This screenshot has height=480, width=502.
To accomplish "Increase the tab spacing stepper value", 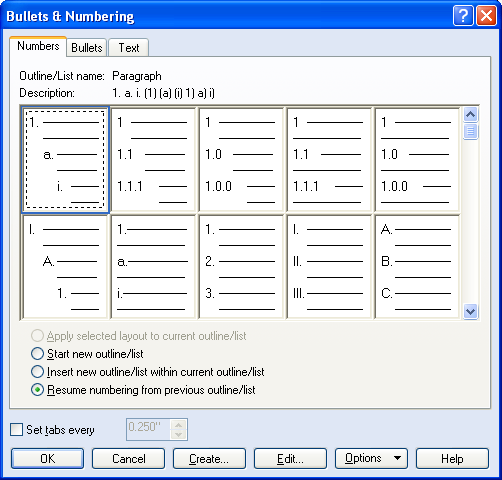I will click(179, 425).
